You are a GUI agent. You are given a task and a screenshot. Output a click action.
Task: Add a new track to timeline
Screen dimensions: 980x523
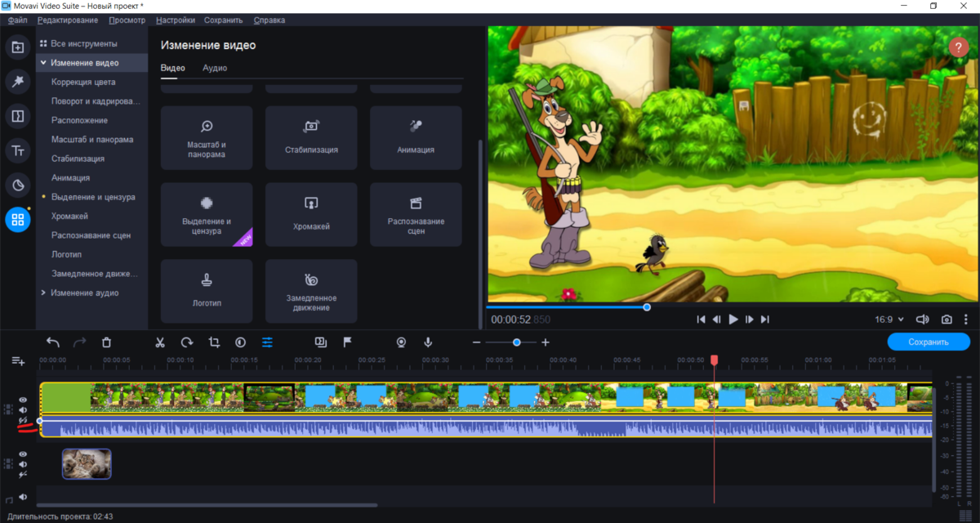(18, 360)
